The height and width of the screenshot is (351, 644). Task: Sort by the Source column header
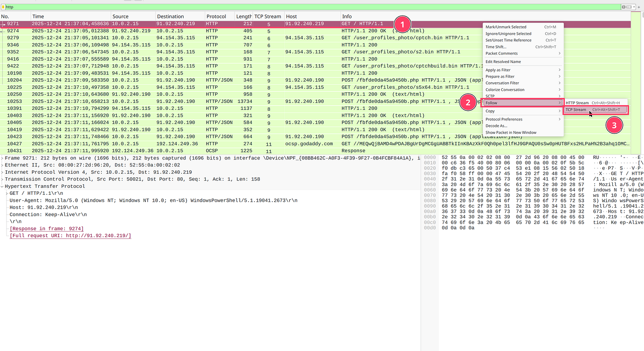pos(132,17)
